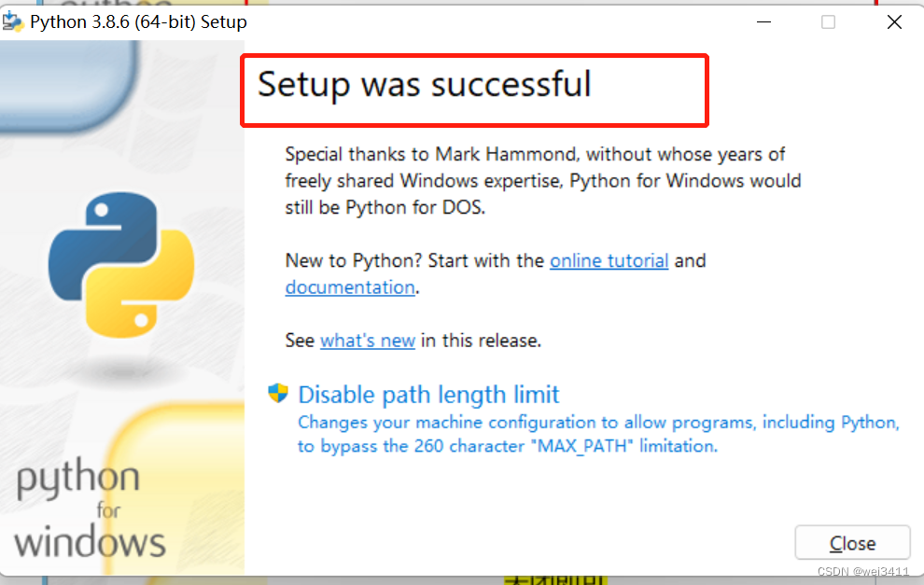Click the UAC shield icon
The height and width of the screenshot is (585, 924).
click(278, 393)
